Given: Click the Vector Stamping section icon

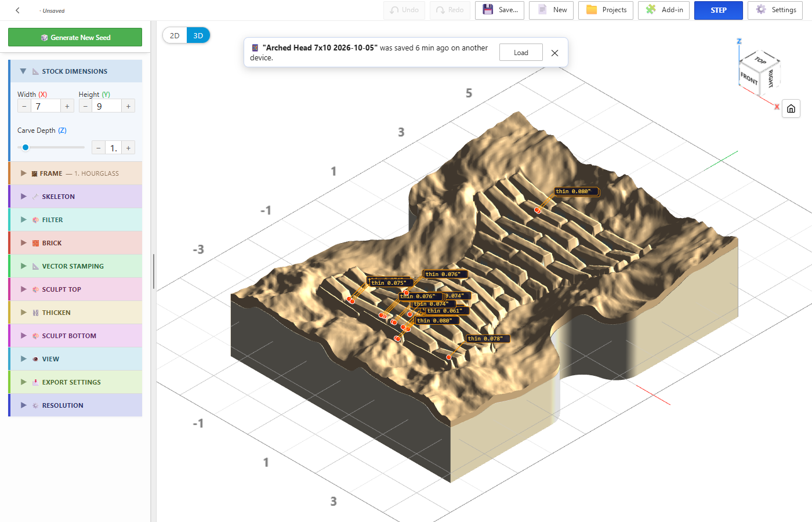Looking at the screenshot, I should point(35,266).
